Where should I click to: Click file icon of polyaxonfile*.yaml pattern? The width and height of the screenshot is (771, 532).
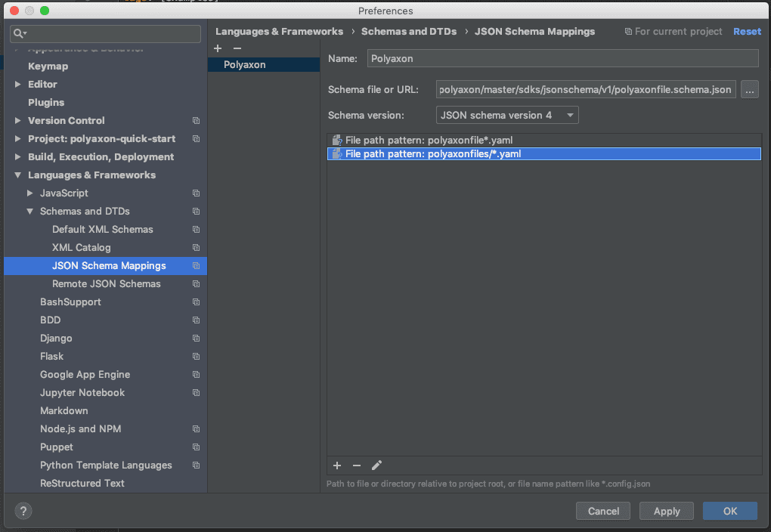(337, 141)
